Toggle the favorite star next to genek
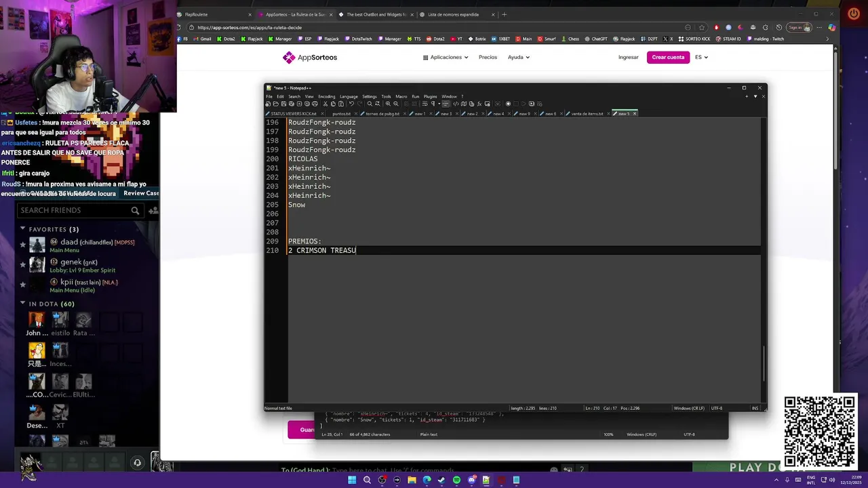Screen dimensions: 868x488 (x=22, y=264)
